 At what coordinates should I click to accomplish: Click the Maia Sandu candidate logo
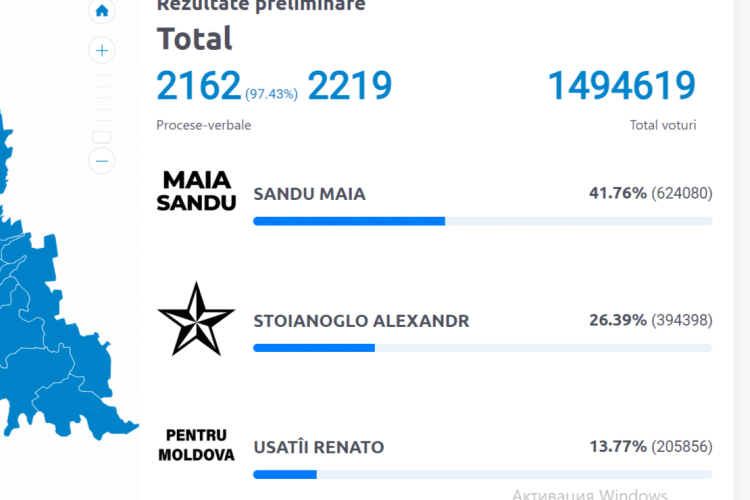[x=196, y=191]
